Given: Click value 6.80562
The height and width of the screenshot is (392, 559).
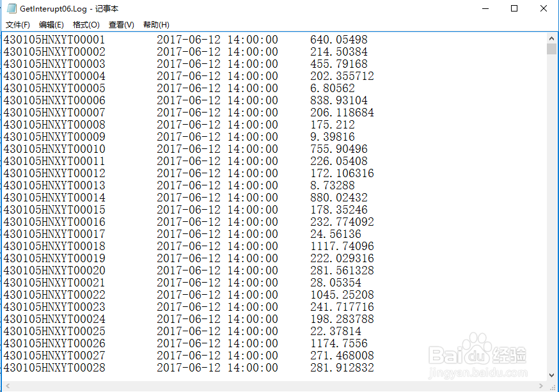Looking at the screenshot, I should (332, 88).
